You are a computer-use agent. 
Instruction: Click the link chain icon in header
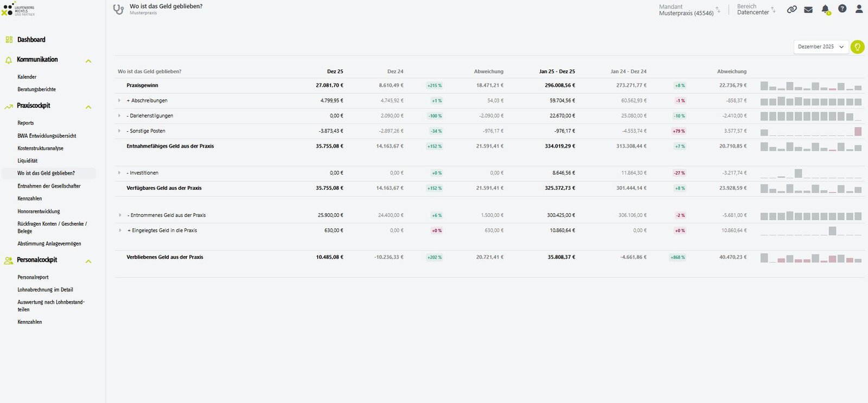792,9
